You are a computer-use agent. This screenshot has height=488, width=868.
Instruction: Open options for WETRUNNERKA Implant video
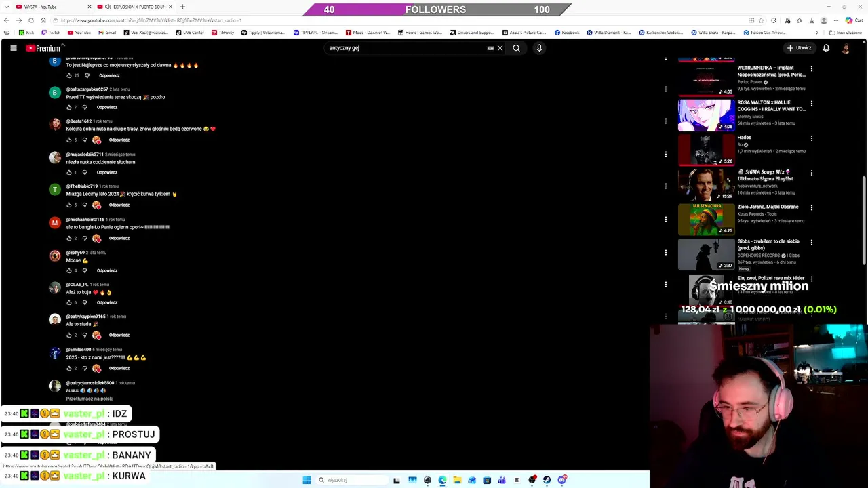tap(811, 69)
